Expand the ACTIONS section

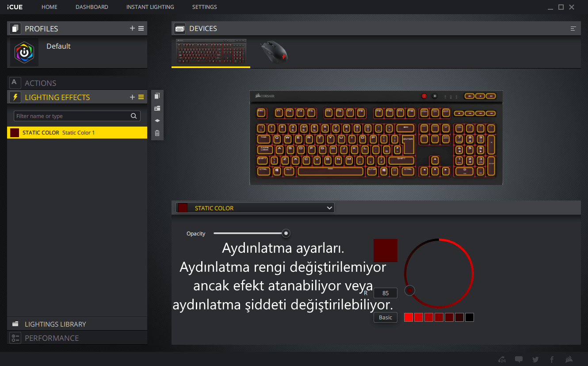pyautogui.click(x=77, y=83)
